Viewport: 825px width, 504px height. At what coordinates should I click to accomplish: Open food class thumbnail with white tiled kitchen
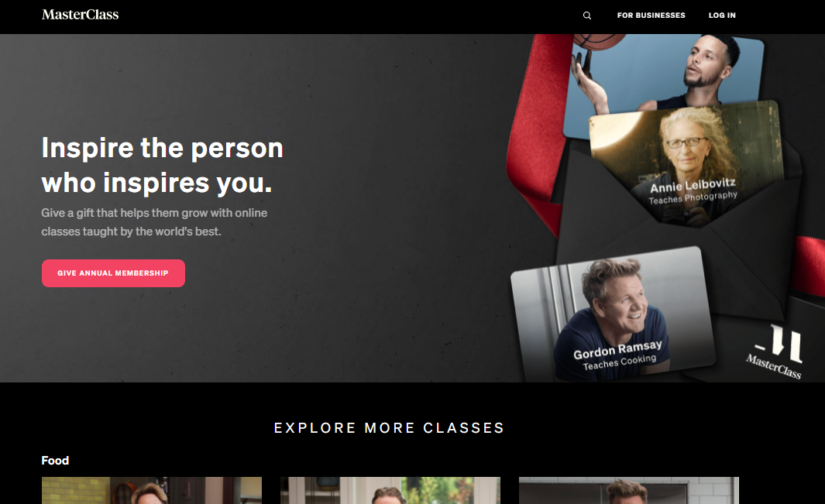tap(629, 490)
